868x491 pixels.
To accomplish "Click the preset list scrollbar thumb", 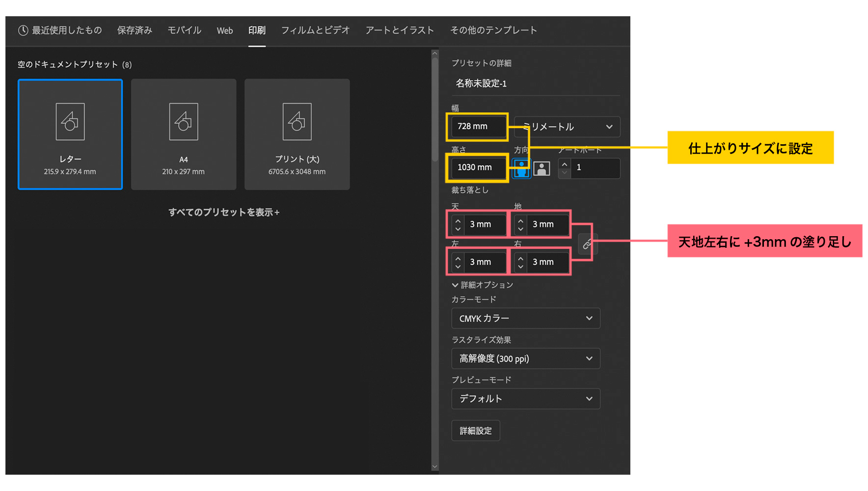I will pos(435,109).
